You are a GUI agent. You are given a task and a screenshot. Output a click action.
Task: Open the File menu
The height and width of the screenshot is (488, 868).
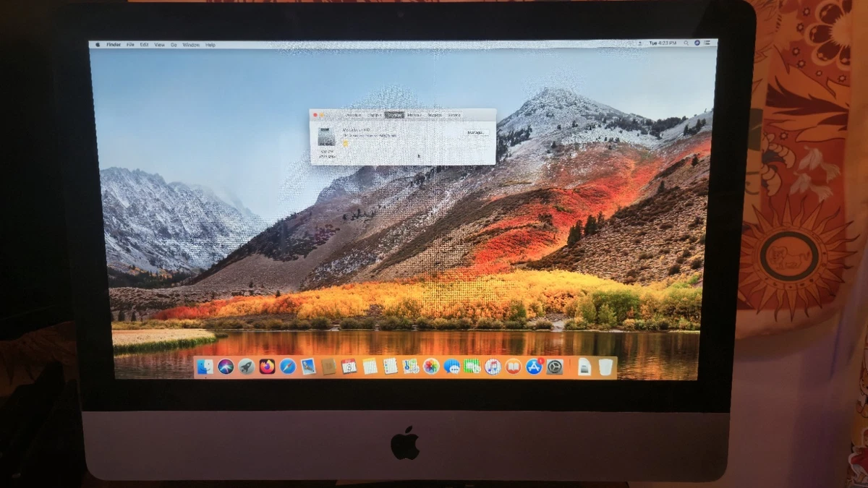coord(130,45)
